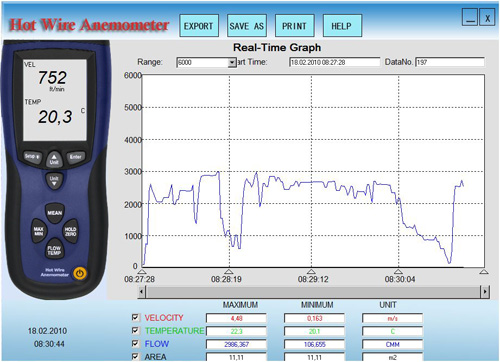The height and width of the screenshot is (362, 500).
Task: Click the SAVE AS button
Action: click(247, 26)
